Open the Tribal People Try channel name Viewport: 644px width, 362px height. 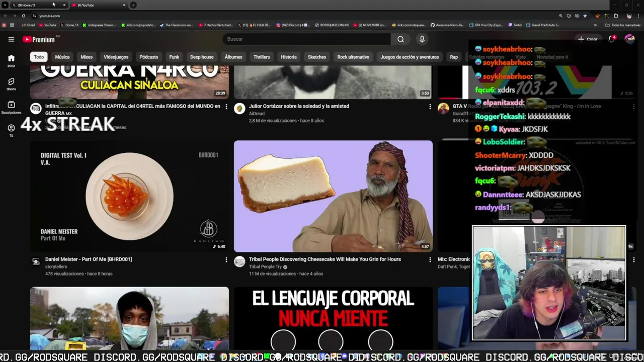(265, 267)
